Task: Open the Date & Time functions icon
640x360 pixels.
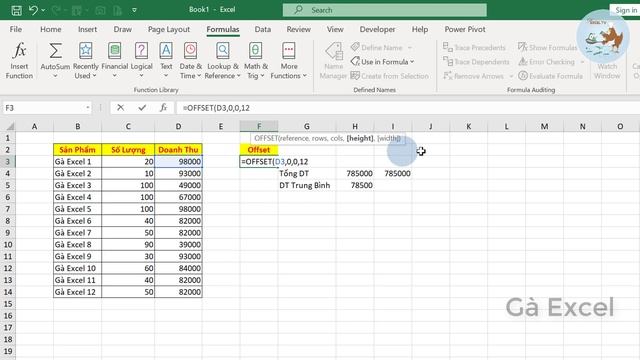Action: pos(191,51)
